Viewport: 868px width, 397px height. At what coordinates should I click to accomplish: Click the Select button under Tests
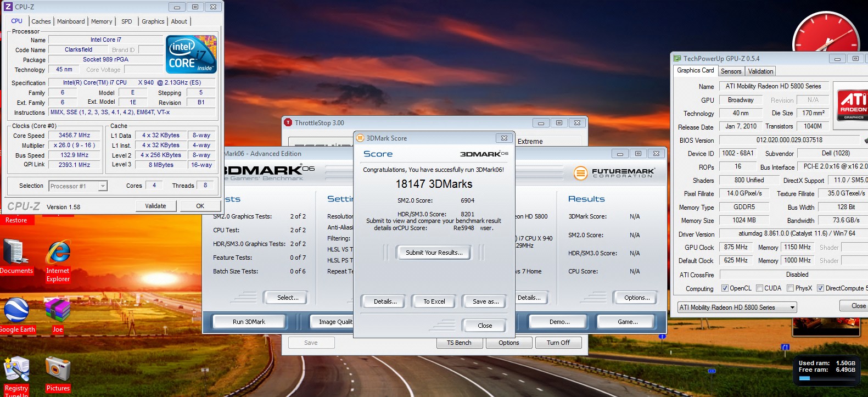tap(288, 298)
